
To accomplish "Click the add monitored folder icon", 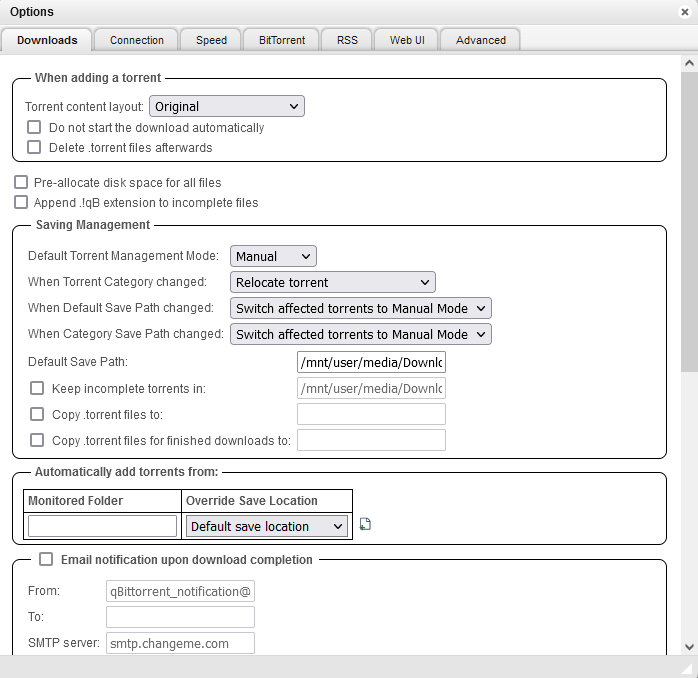I will [x=365, y=524].
